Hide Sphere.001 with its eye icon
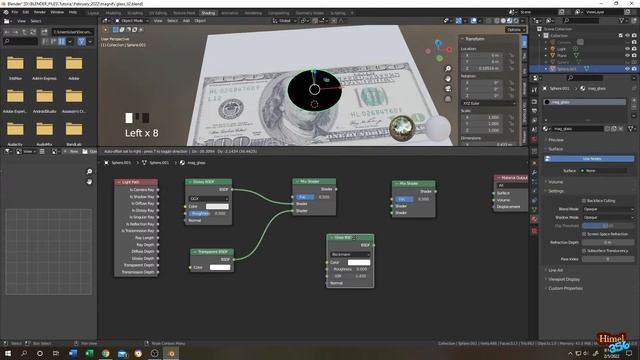Image resolution: width=640 pixels, height=360 pixels. pos(627,69)
